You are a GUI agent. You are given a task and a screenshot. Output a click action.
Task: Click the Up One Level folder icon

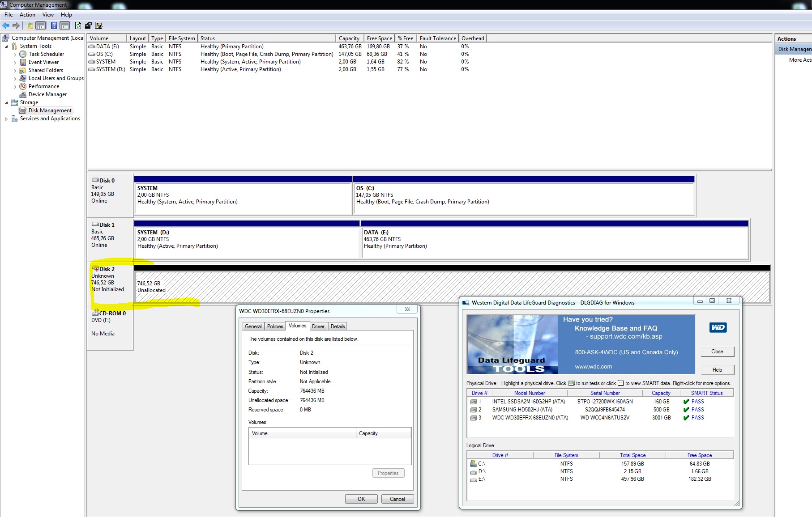pos(30,25)
